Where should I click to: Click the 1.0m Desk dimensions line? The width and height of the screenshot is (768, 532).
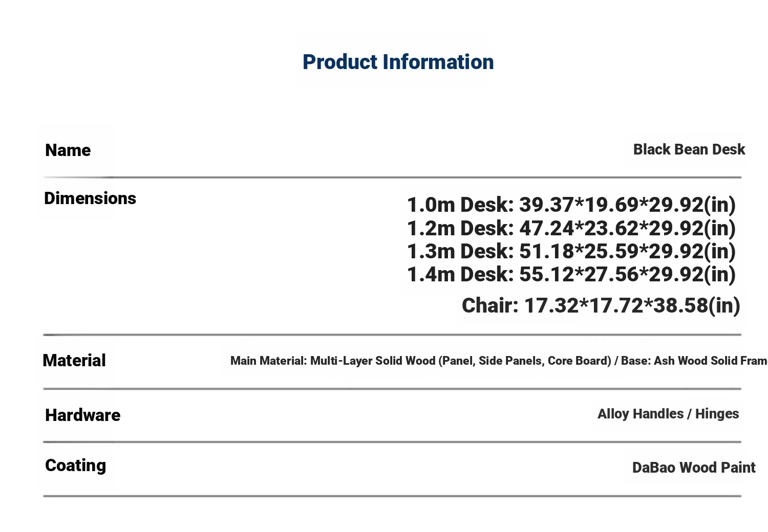point(571,205)
